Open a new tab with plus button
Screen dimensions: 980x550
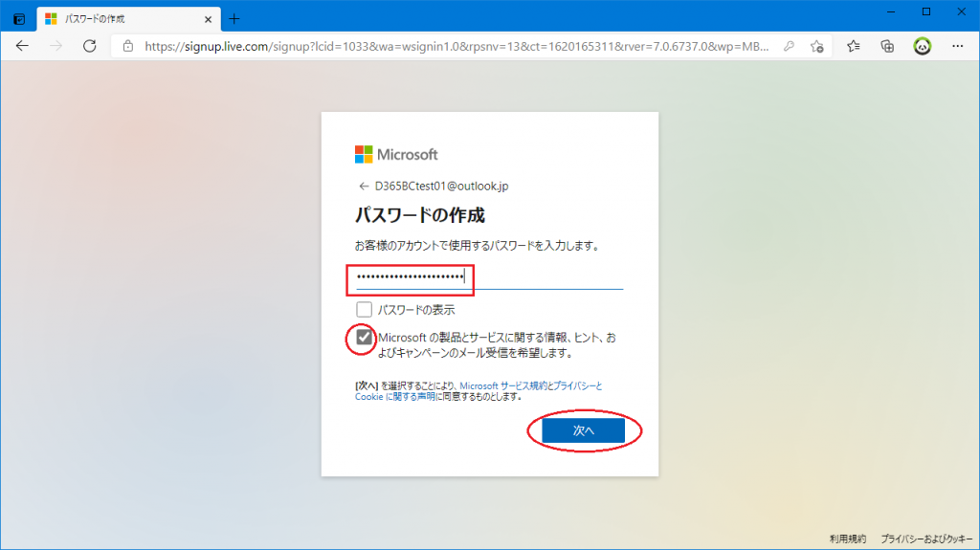pos(234,19)
